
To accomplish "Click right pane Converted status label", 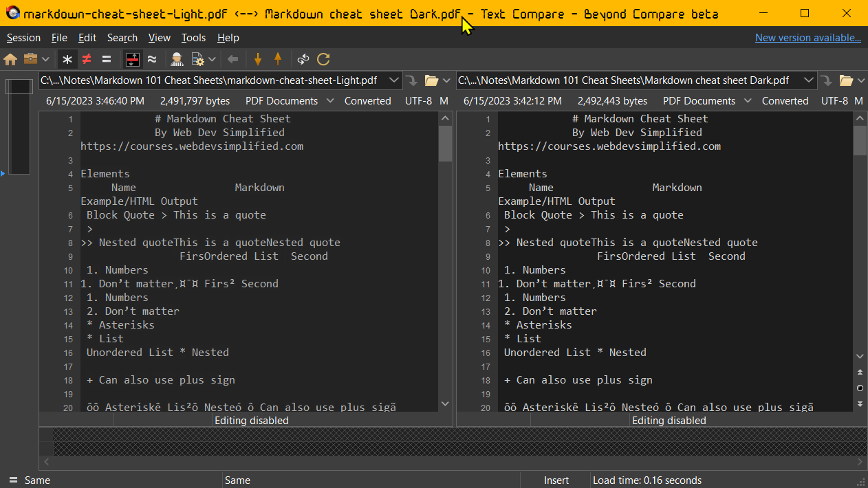I will pyautogui.click(x=785, y=101).
